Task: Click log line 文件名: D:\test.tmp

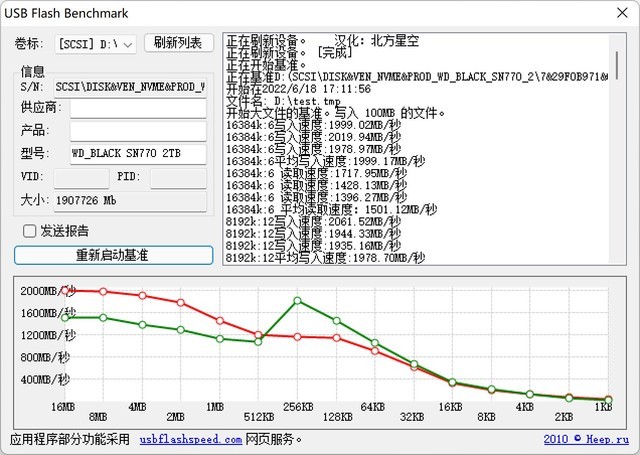Action: [283, 101]
